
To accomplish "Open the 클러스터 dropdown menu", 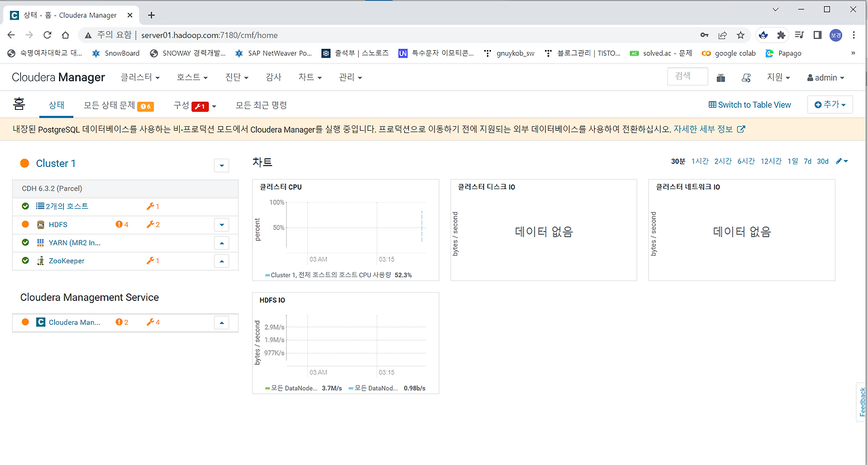I will pyautogui.click(x=140, y=77).
